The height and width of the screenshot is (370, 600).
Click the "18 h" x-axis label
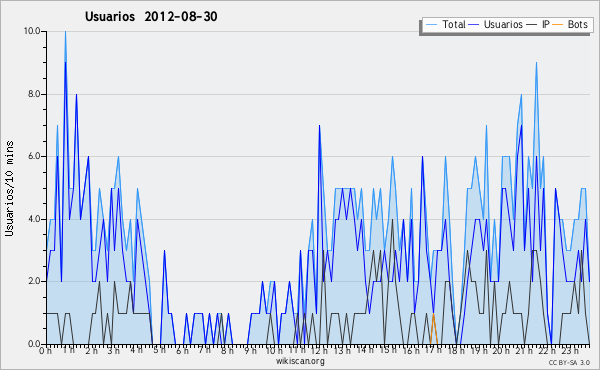[x=456, y=351]
